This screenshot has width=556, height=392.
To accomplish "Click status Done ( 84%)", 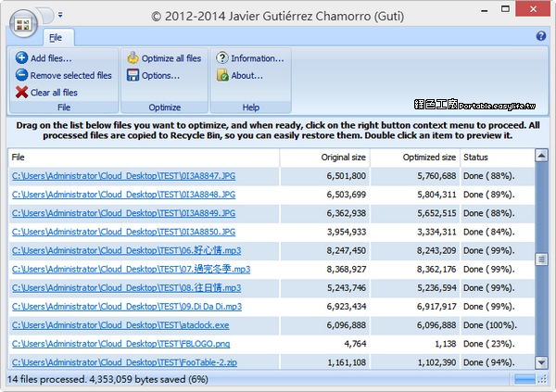I will point(489,232).
